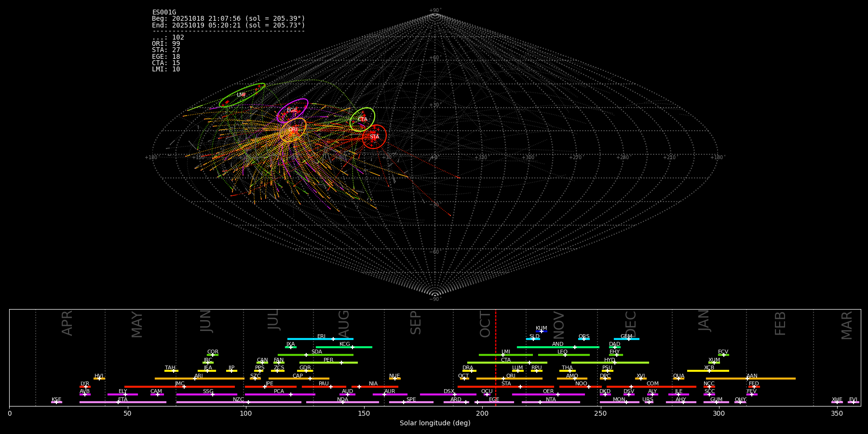Click the LEO shower bar in timeline

pos(564,355)
